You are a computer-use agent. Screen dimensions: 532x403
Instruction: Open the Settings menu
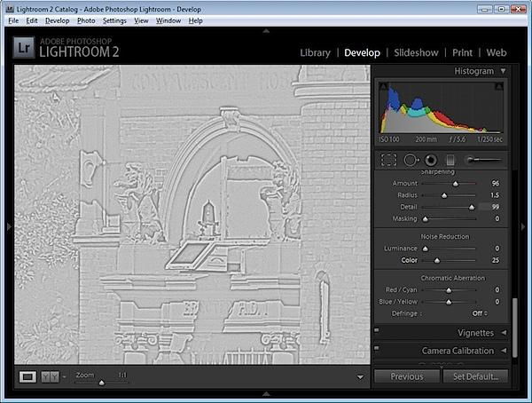(x=114, y=20)
